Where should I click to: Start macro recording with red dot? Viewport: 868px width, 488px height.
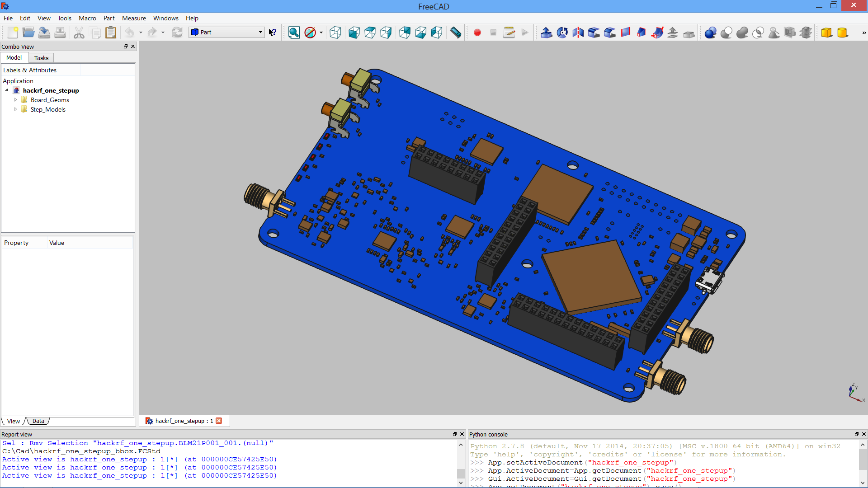pos(477,33)
